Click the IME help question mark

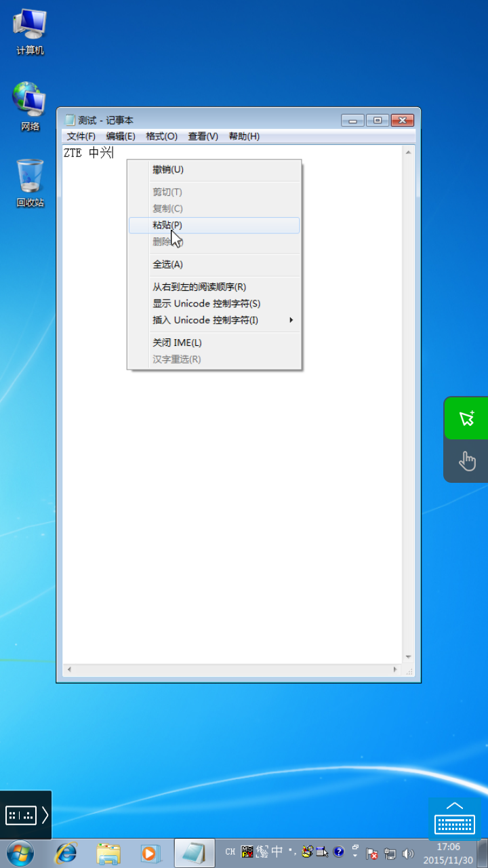[x=338, y=852]
